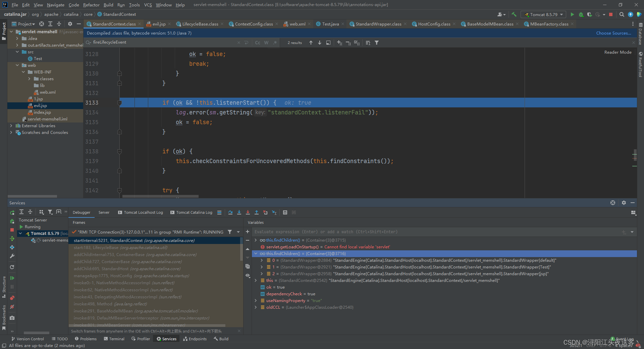Start debugging with the bug icon
The height and width of the screenshot is (349, 644).
point(581,14)
